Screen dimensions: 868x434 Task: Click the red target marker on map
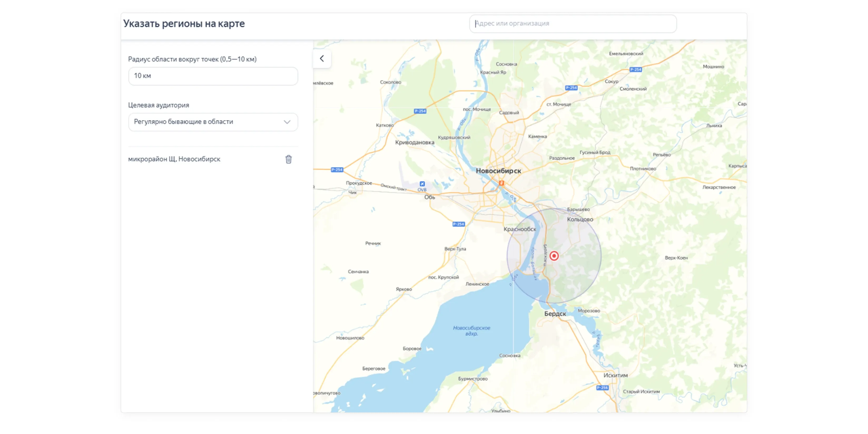tap(554, 256)
